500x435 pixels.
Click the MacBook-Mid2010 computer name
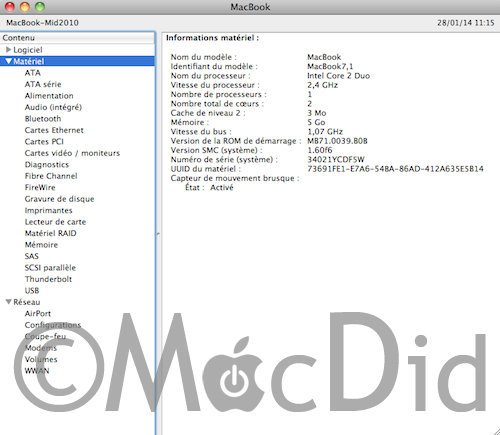42,23
